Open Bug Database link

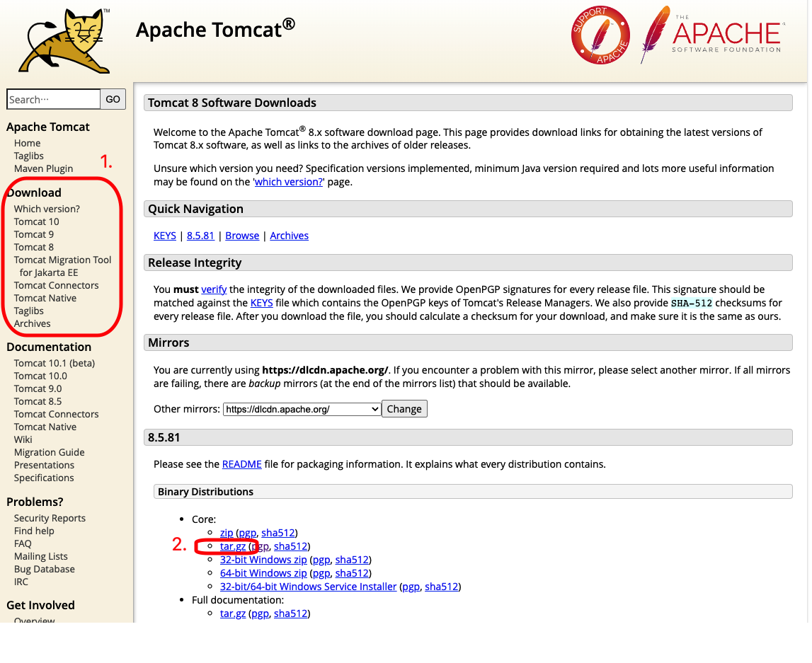pos(44,570)
